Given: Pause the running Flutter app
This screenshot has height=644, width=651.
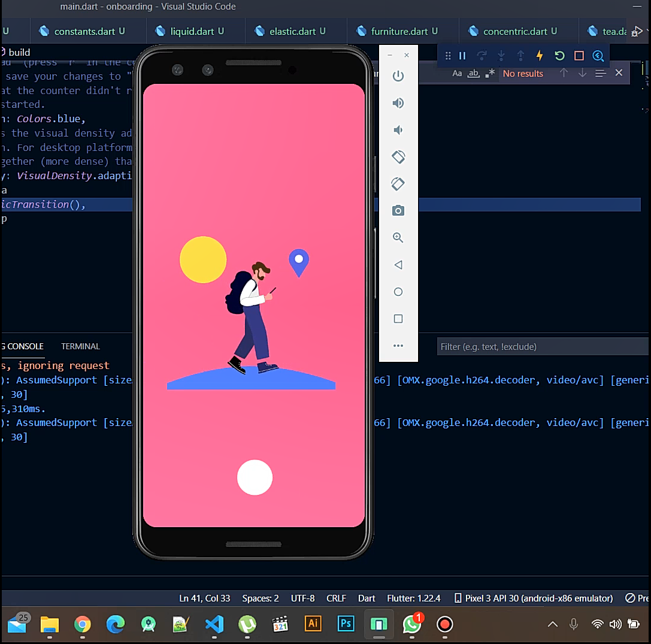Looking at the screenshot, I should (462, 56).
